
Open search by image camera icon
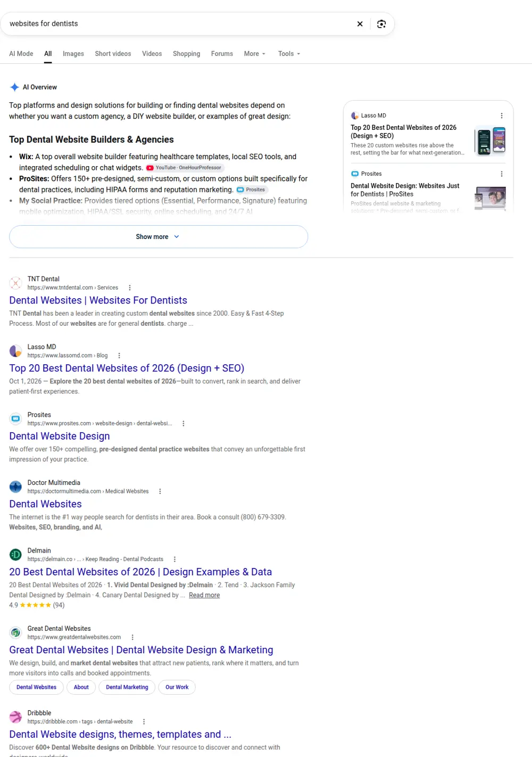pyautogui.click(x=381, y=24)
